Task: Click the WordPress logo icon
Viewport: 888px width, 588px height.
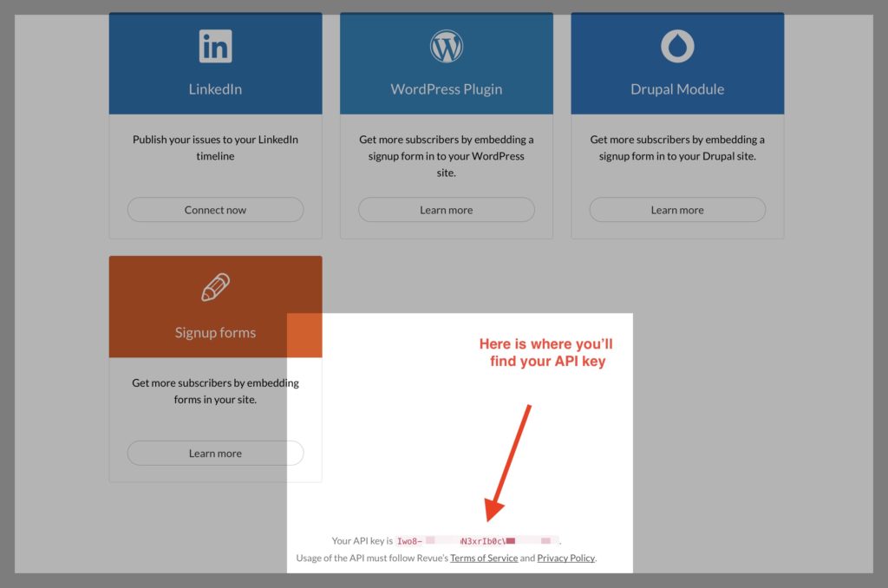Action: tap(447, 47)
